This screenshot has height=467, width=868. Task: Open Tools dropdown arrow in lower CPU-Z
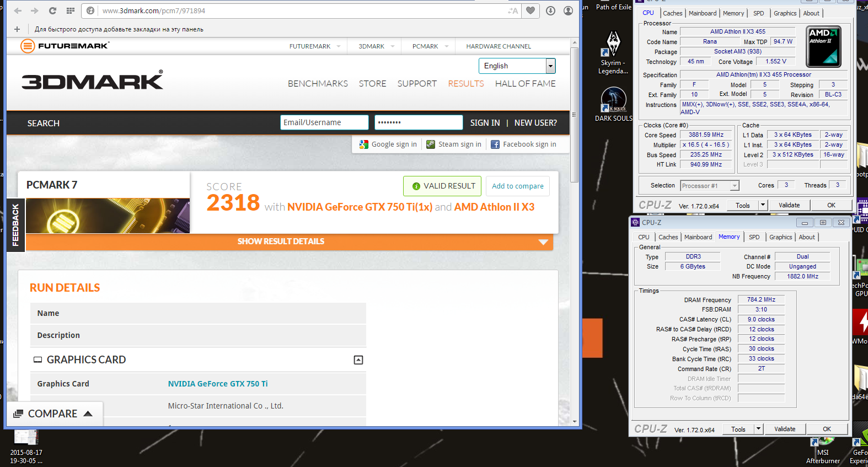pyautogui.click(x=758, y=429)
